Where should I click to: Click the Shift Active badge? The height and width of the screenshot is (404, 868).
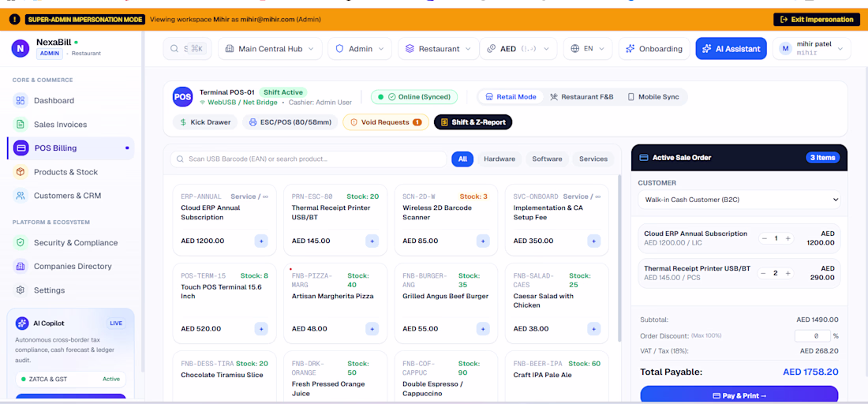283,92
